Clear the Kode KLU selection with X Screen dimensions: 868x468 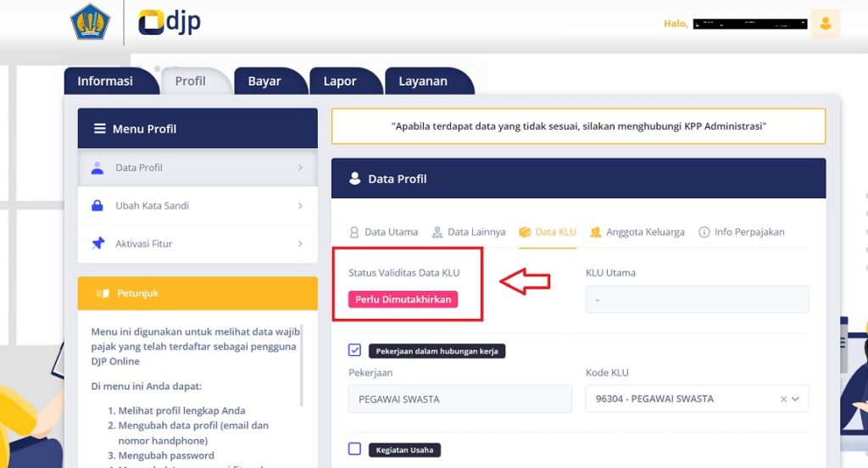click(783, 398)
